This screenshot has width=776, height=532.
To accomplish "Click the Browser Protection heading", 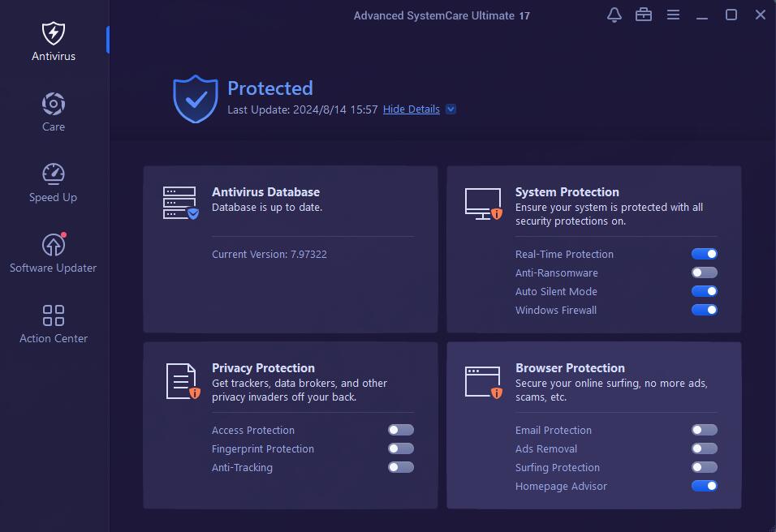I will [x=570, y=368].
